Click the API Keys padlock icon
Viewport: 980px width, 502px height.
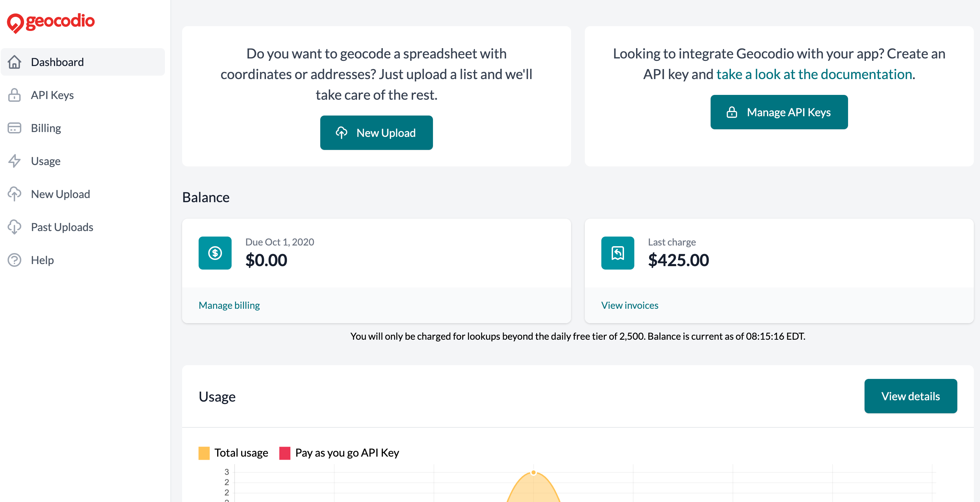click(x=14, y=95)
